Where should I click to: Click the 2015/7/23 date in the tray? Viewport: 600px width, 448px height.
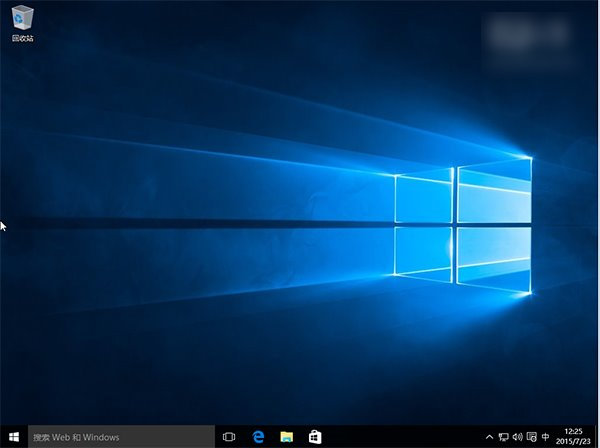tap(574, 442)
